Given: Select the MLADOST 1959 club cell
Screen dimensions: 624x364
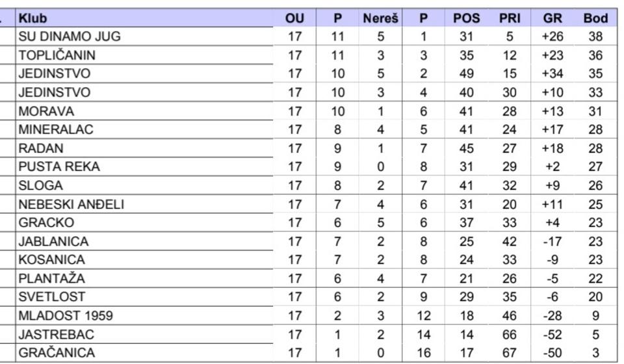Looking at the screenshot, I should tap(66, 316).
